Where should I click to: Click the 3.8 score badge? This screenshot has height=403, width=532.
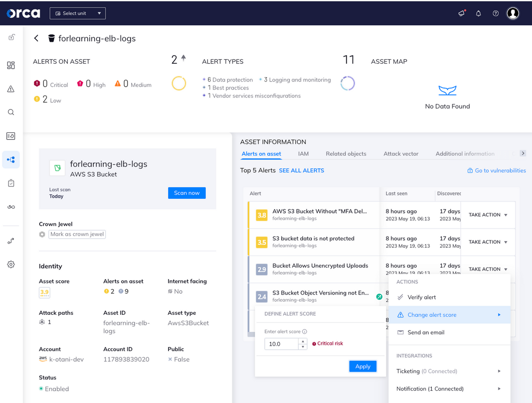(262, 215)
